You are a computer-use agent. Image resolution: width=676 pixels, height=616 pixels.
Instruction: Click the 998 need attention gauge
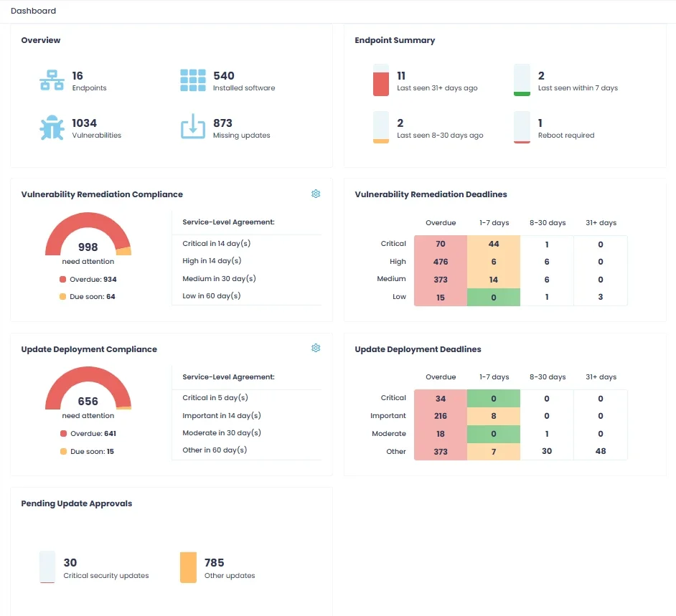[88, 237]
